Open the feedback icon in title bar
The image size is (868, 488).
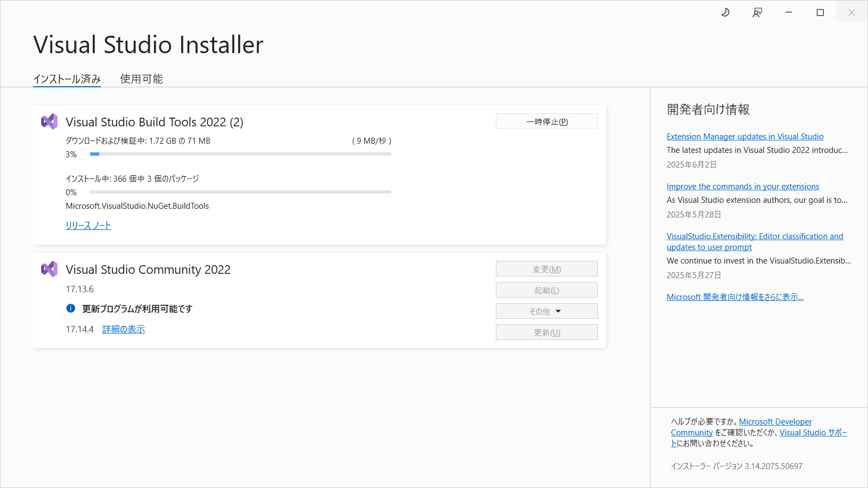(x=757, y=12)
